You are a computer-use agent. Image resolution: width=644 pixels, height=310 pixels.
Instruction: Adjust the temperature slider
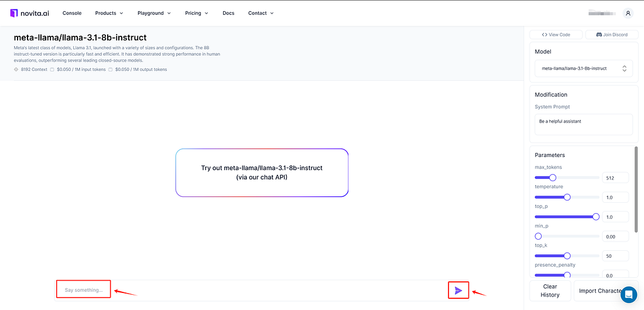(x=567, y=197)
